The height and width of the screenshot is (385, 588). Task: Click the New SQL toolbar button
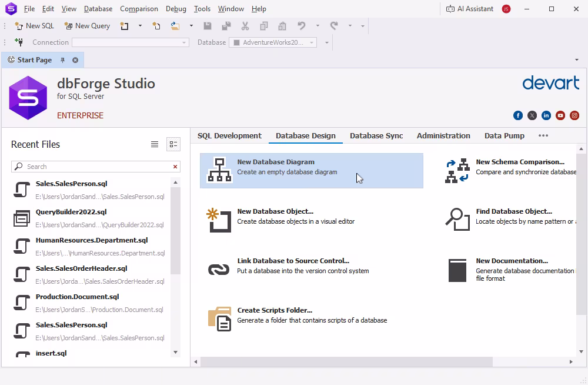coord(34,26)
